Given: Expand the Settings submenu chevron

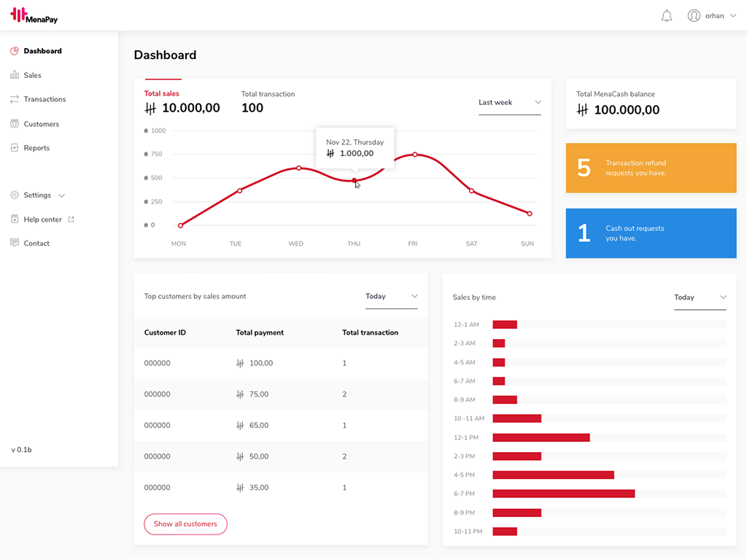Looking at the screenshot, I should (61, 195).
